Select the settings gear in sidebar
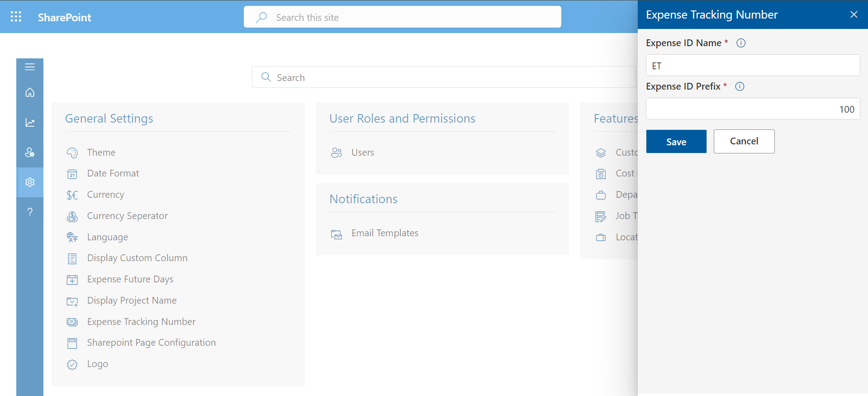The height and width of the screenshot is (396, 868). 30,182
